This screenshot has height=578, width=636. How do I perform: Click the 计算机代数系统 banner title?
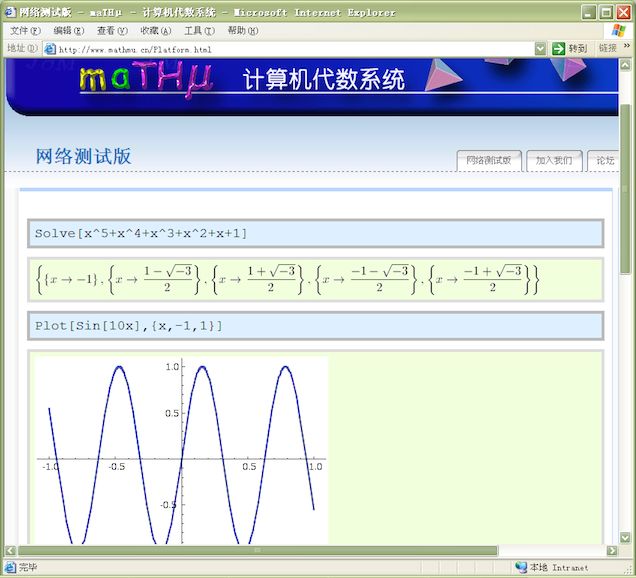tap(324, 79)
